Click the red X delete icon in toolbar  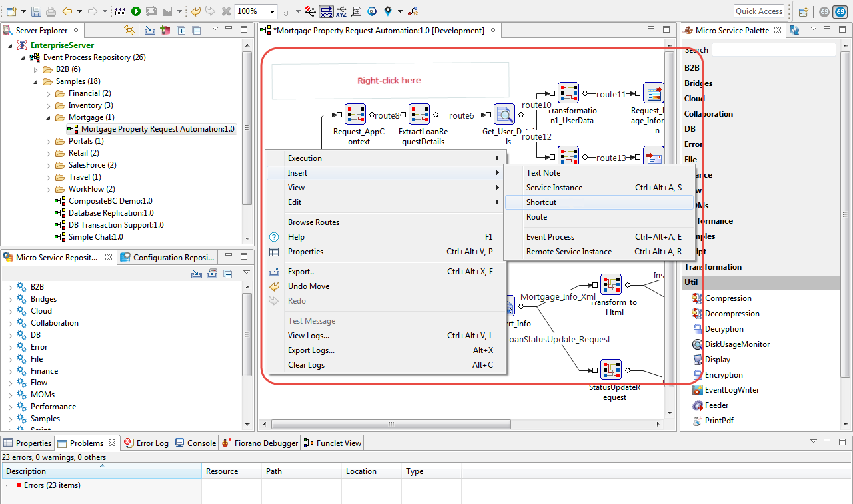pyautogui.click(x=227, y=11)
